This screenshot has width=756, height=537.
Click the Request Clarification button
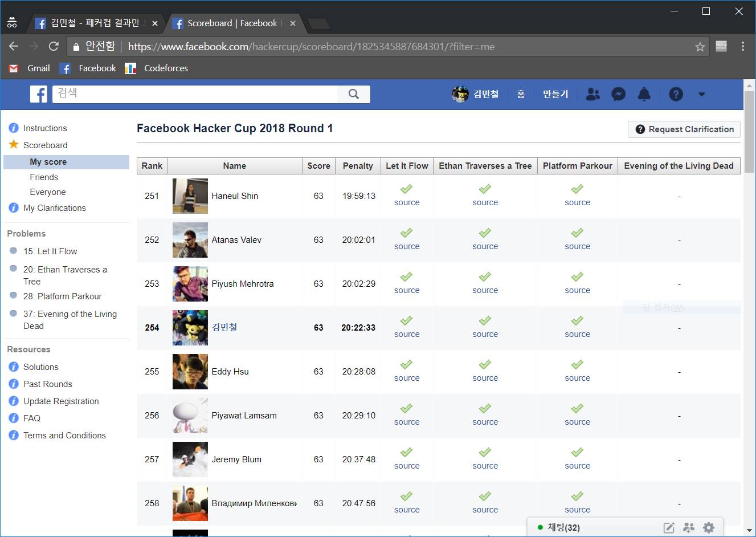coord(684,129)
